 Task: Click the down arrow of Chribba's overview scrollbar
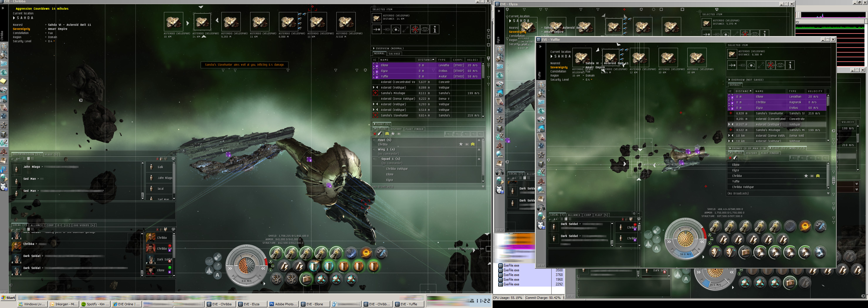click(x=483, y=116)
